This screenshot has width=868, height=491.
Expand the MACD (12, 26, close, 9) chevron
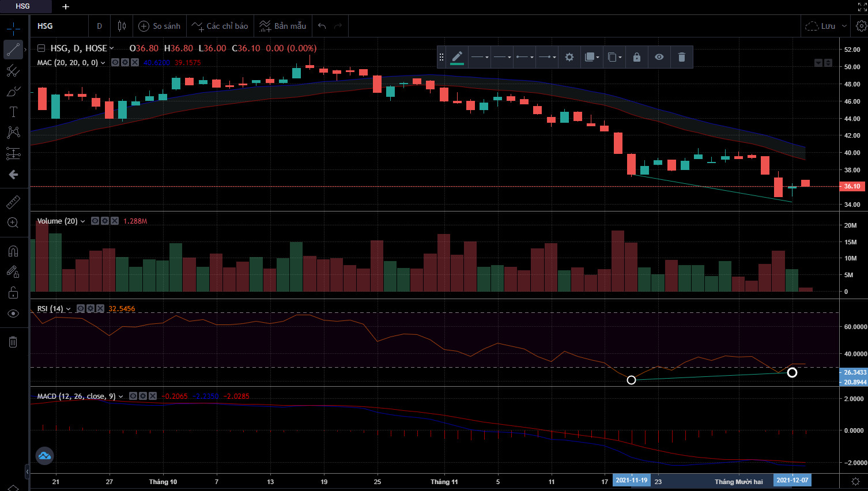(x=121, y=396)
